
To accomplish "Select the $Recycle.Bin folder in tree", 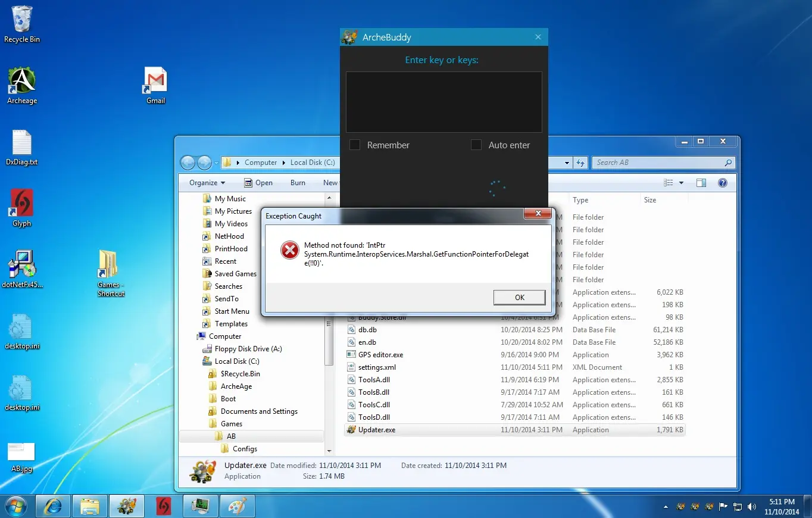I will 240,374.
